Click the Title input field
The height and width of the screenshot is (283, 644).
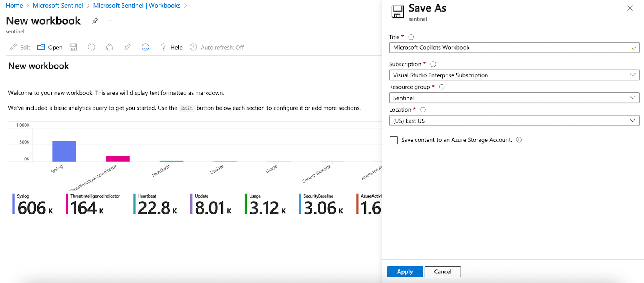[514, 48]
